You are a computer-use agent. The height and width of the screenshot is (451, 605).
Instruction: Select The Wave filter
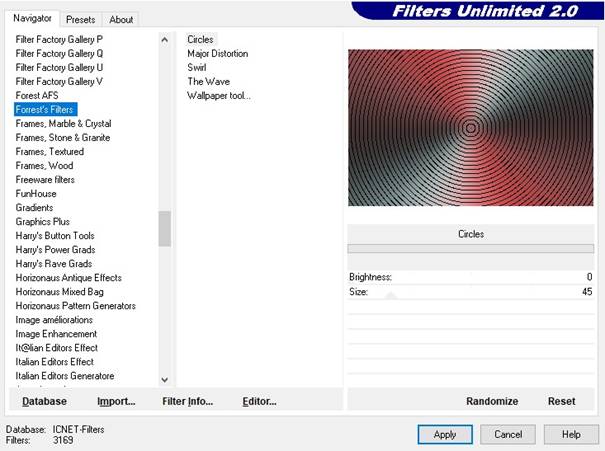pyautogui.click(x=208, y=81)
